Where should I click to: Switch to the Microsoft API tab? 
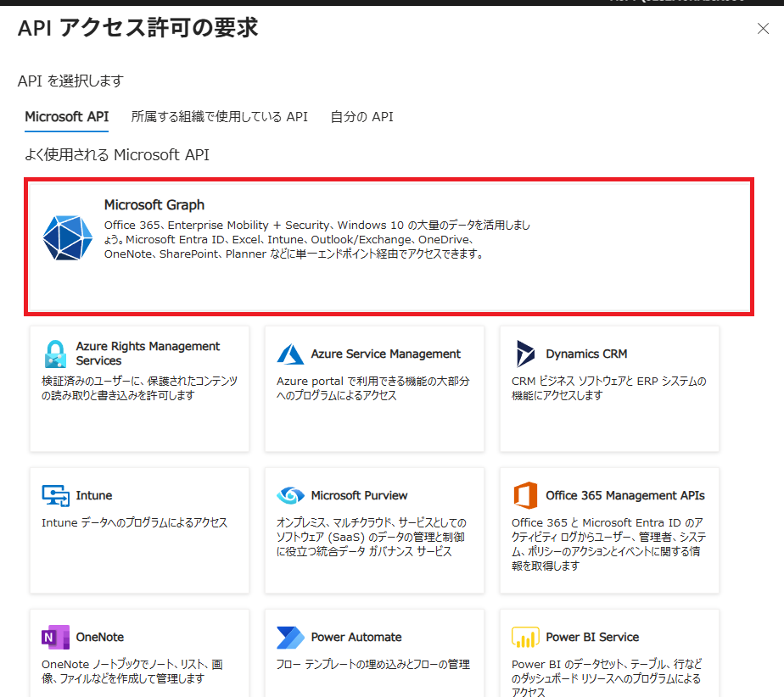[66, 117]
